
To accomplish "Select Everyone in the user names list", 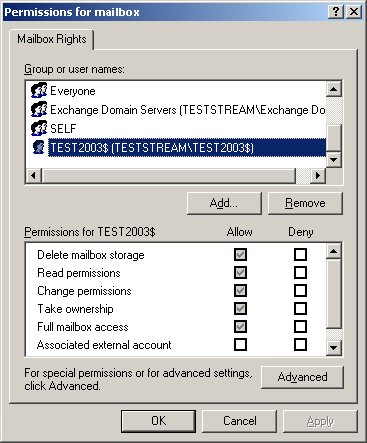I will (x=73, y=91).
